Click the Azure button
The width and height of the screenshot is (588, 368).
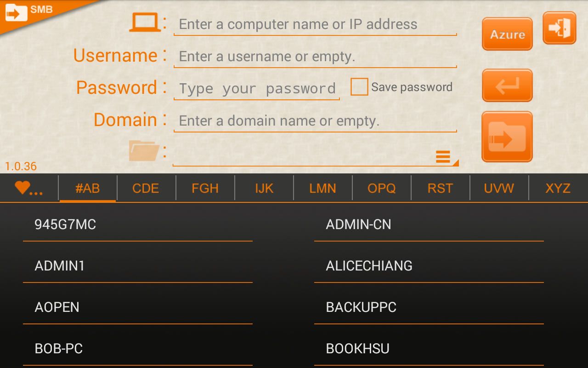507,34
